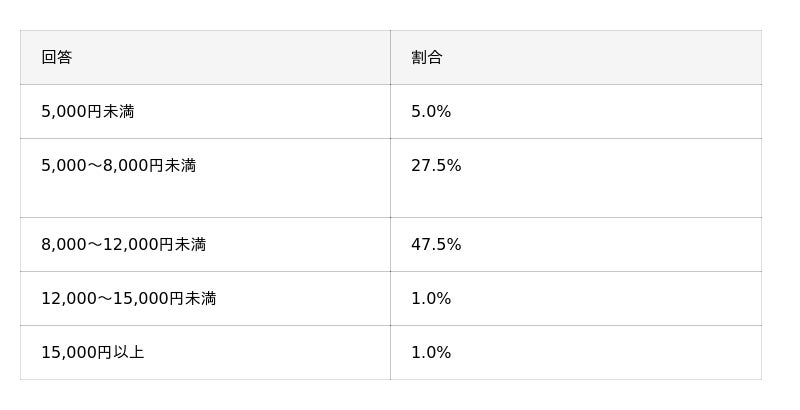Click the 5,000～8,000円未満 cell
800x410 pixels.
(118, 165)
